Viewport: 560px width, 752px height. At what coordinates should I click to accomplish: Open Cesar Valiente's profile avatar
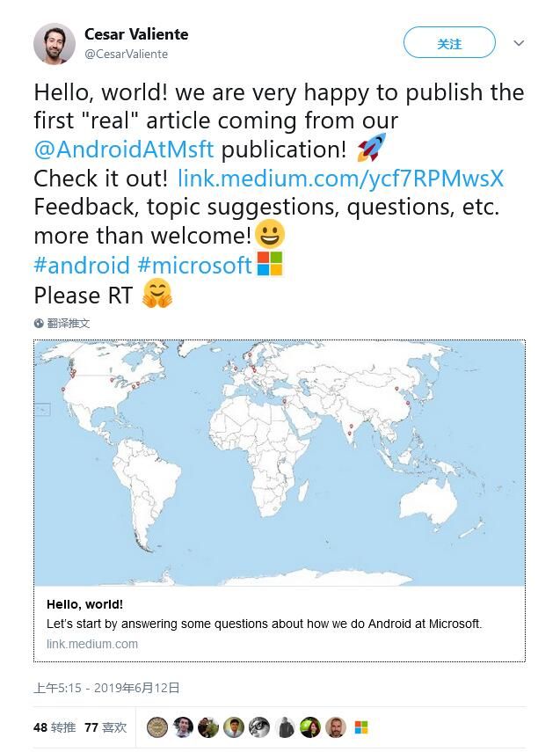click(x=55, y=44)
